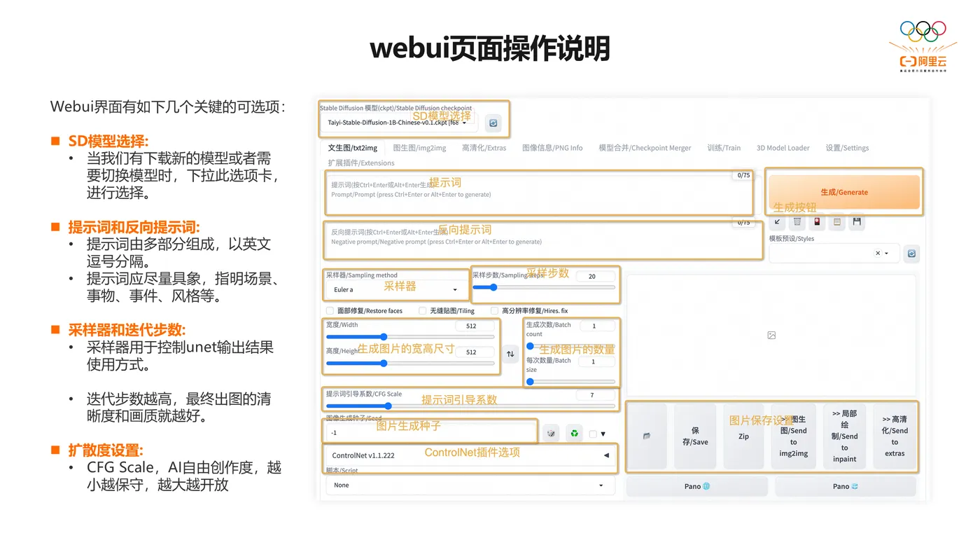Switch to the img2img tab
The height and width of the screenshot is (552, 980).
pos(419,148)
